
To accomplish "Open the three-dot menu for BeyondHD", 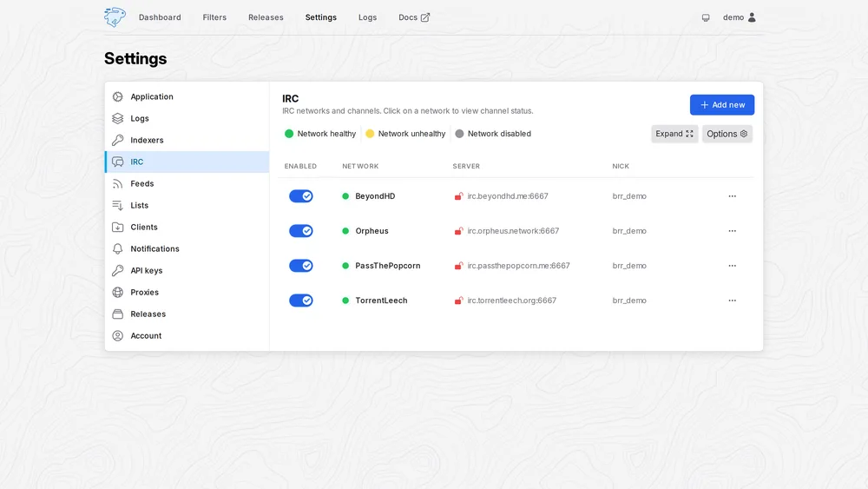I will click(x=732, y=196).
